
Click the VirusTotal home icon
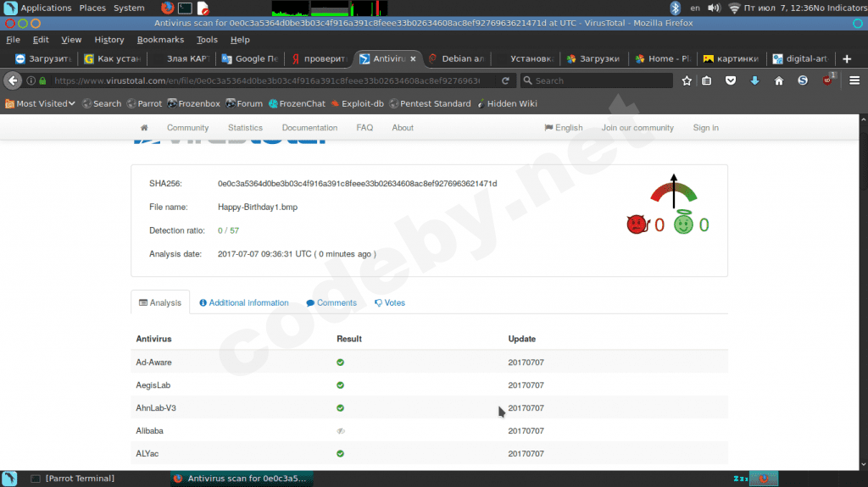pyautogui.click(x=144, y=128)
